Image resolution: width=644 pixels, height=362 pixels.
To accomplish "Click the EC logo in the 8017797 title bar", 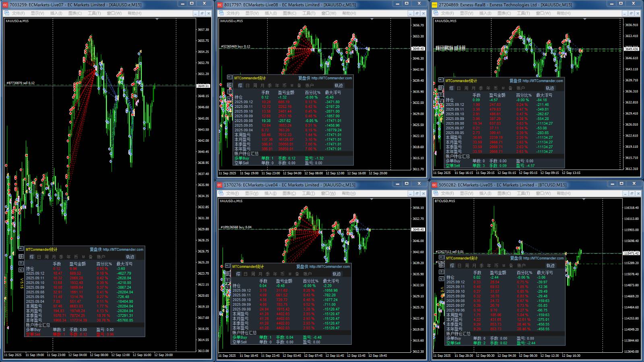I will tap(220, 5).
